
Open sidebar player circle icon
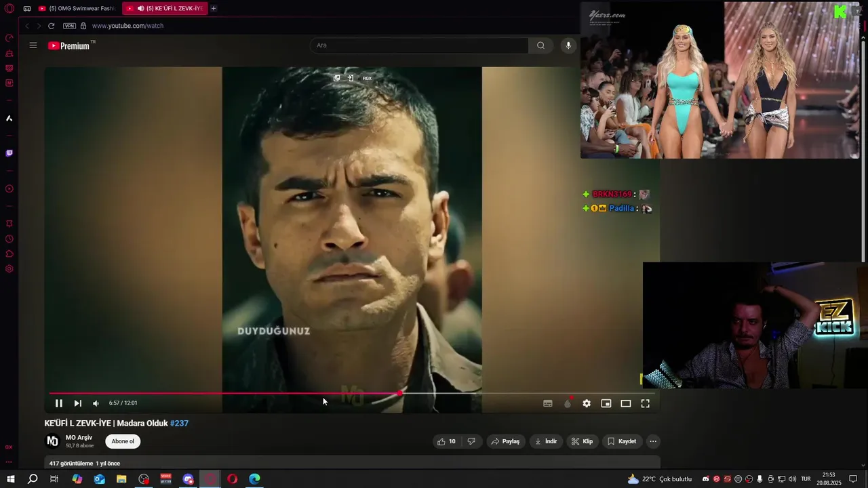point(9,189)
